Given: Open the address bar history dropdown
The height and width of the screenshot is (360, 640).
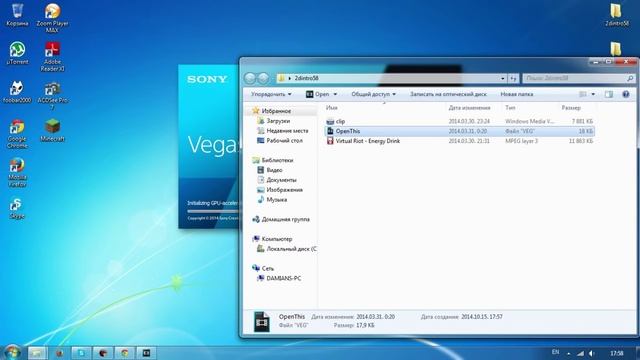Looking at the screenshot, I should coord(503,78).
